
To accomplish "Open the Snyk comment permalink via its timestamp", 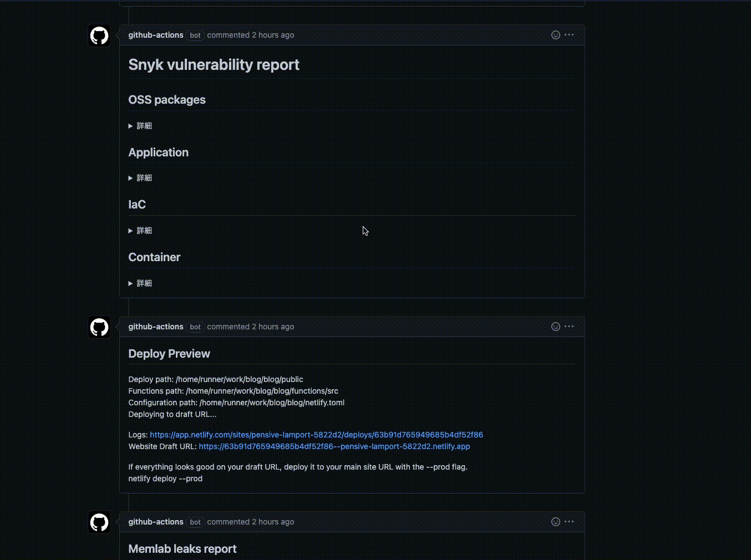I will tap(272, 34).
